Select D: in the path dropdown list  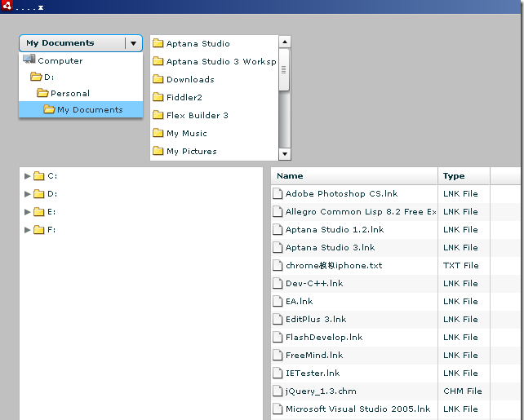[81, 77]
